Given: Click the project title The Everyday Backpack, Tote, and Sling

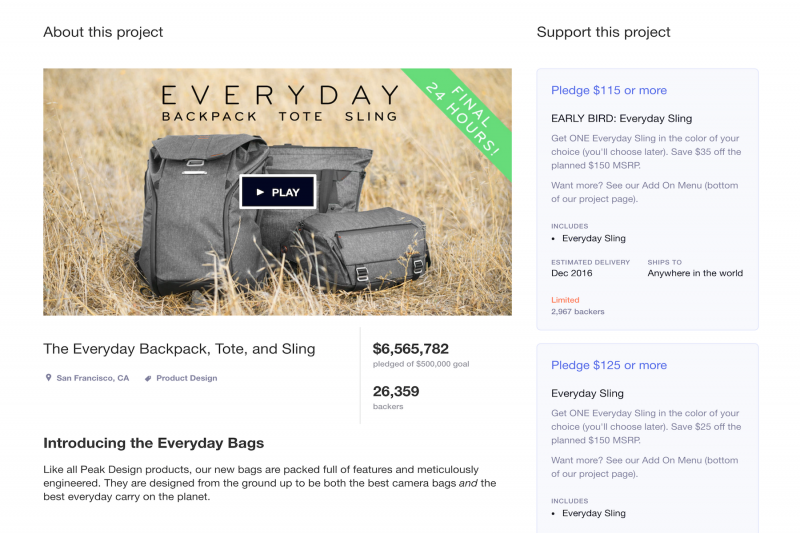Looking at the screenshot, I should [x=179, y=349].
